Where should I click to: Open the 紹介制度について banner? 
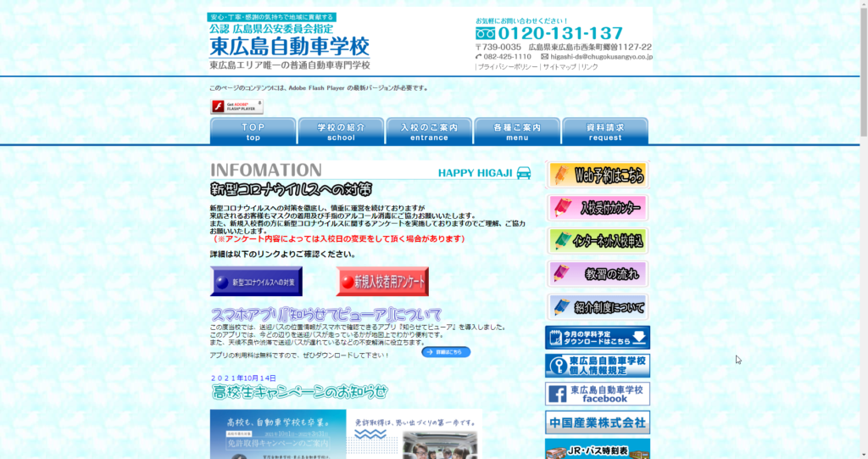598,306
